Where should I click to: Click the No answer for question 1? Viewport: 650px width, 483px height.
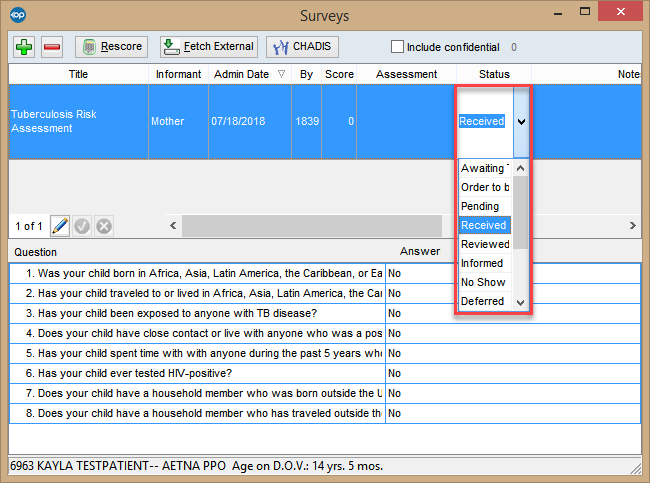(x=394, y=274)
